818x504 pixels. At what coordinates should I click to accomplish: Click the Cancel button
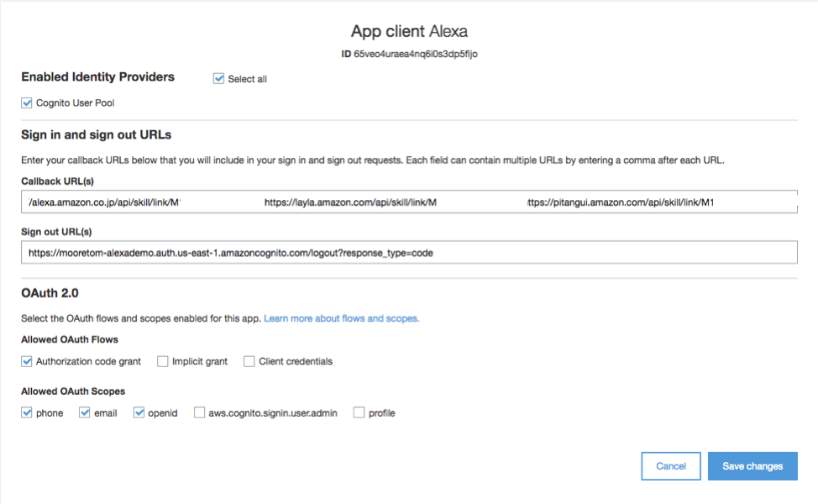tap(670, 465)
